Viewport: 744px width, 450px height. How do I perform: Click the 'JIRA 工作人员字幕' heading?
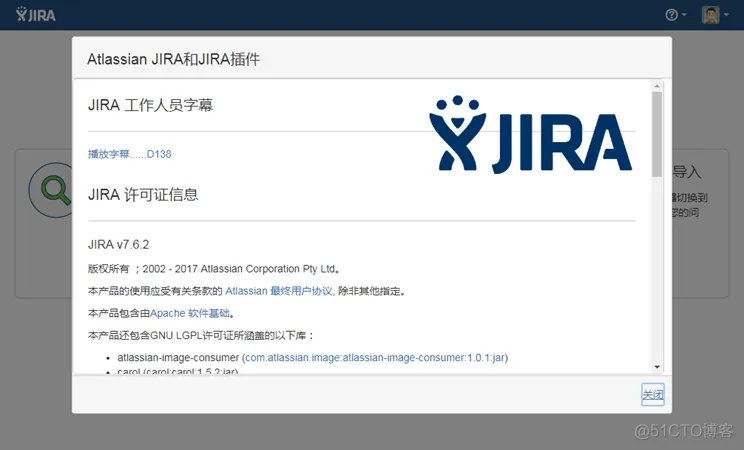150,105
